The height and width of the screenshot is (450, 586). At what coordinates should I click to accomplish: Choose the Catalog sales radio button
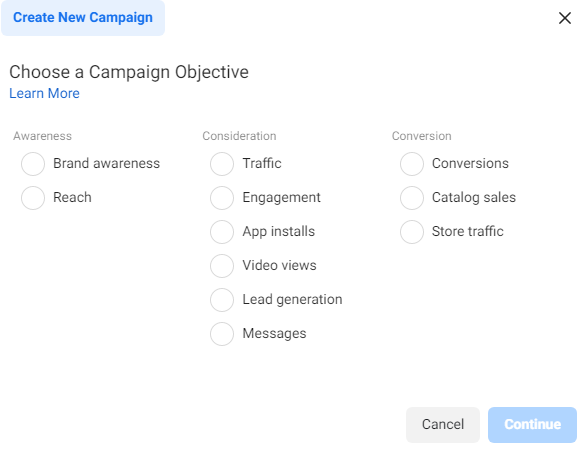coord(412,198)
